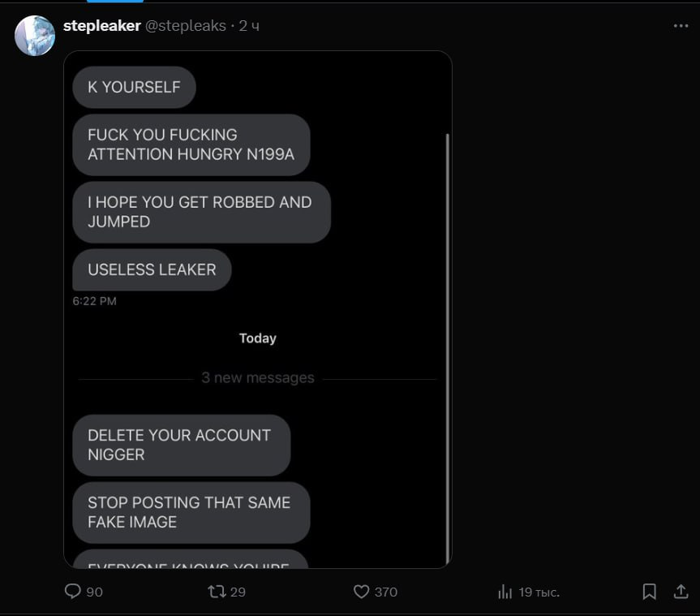The height and width of the screenshot is (616, 700).
Task: Click the "3 new messages" divider
Action: tap(257, 377)
